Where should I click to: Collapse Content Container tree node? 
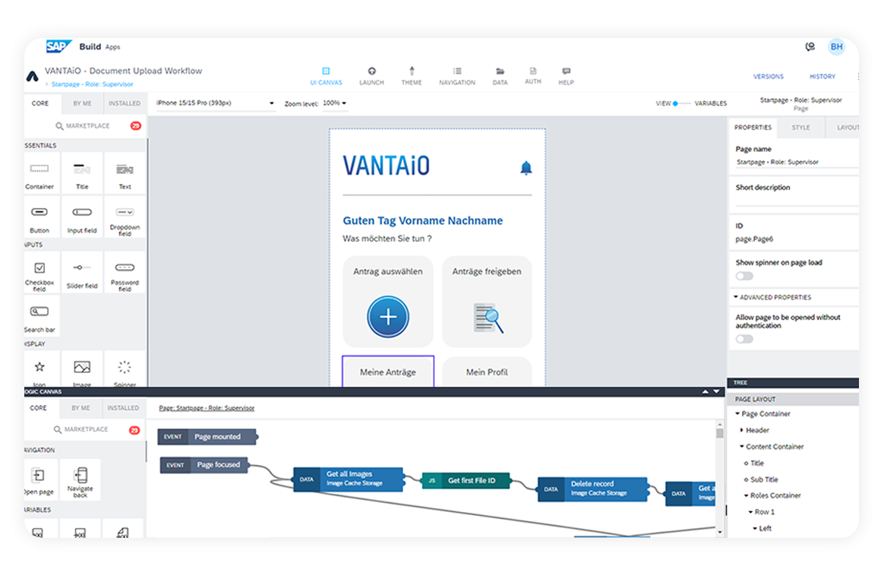[742, 447]
